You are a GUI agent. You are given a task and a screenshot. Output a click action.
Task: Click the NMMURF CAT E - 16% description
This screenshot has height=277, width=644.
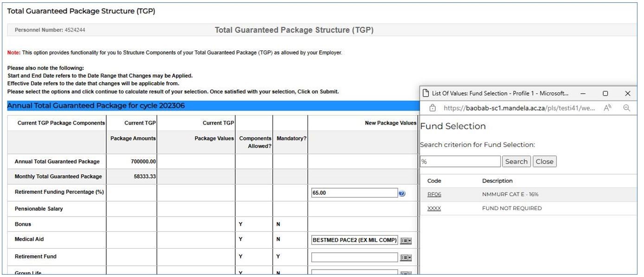[510, 195]
